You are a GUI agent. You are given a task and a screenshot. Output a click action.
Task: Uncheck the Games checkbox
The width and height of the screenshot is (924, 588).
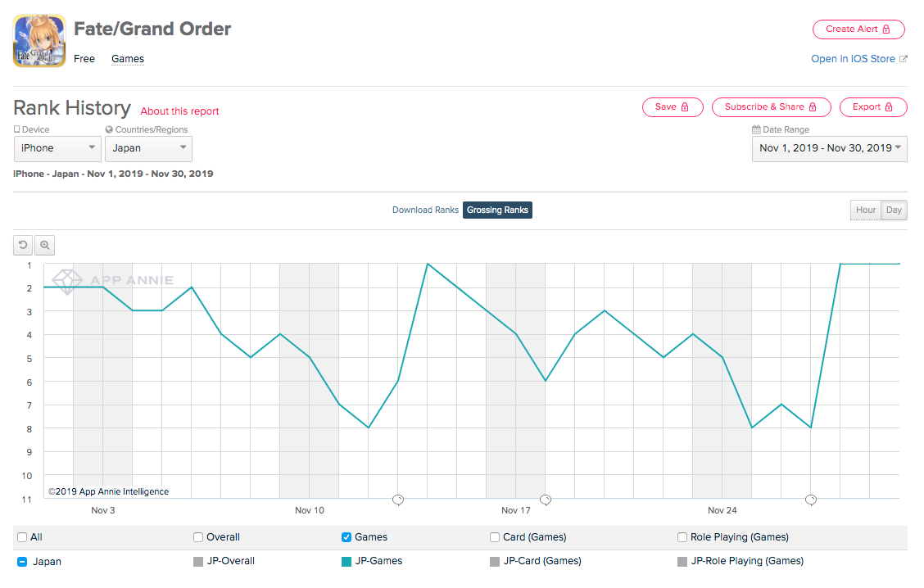tap(346, 537)
